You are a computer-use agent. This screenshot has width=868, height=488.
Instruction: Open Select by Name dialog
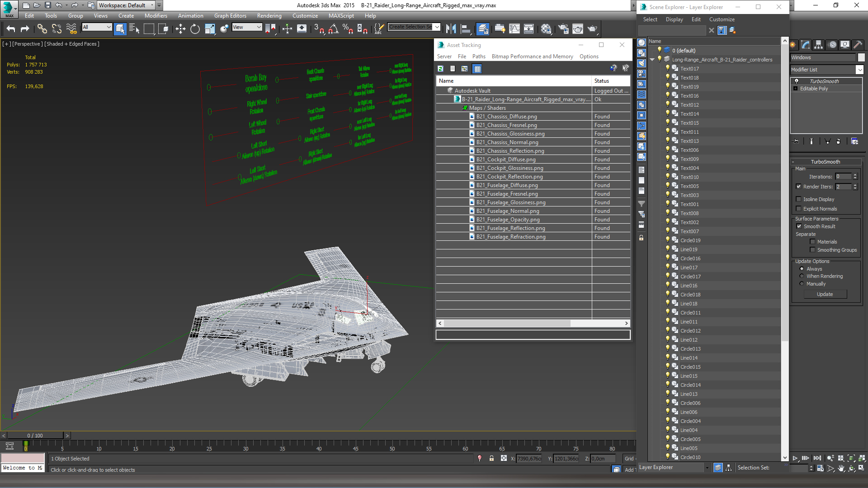(134, 29)
